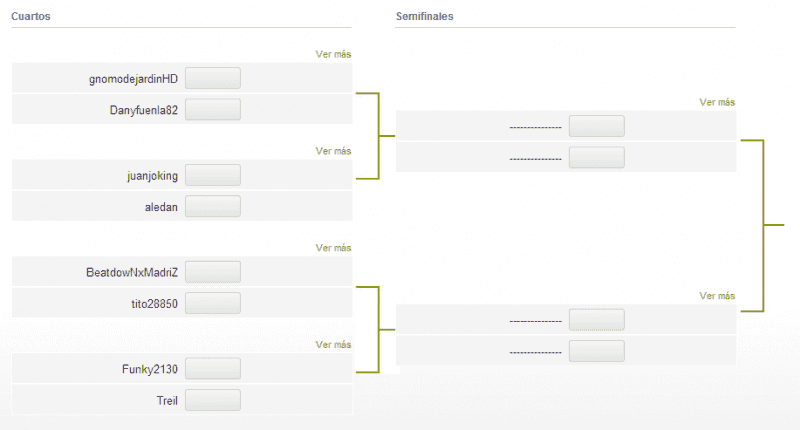Open 'Ver más' for first semifinal match
This screenshot has height=430, width=800.
pos(717,102)
